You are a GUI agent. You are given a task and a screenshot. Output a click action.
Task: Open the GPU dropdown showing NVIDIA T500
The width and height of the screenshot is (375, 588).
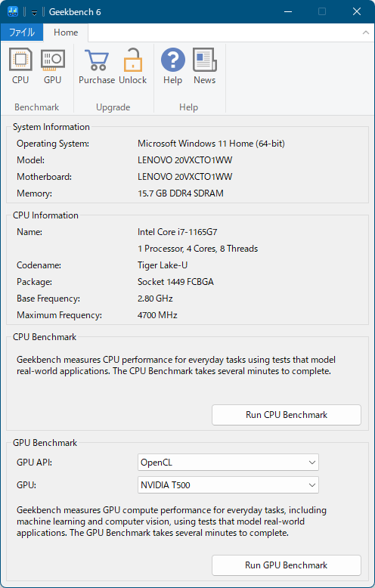click(228, 485)
